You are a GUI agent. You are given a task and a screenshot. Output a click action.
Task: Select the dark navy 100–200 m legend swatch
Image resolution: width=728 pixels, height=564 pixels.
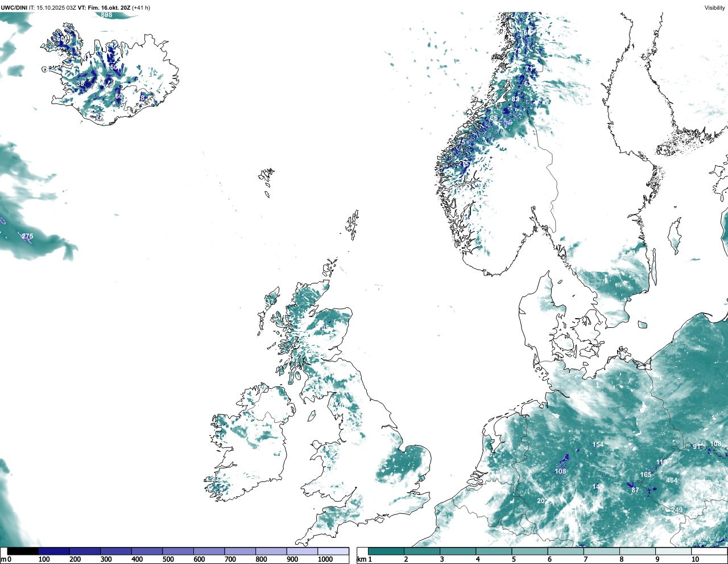(x=54, y=551)
